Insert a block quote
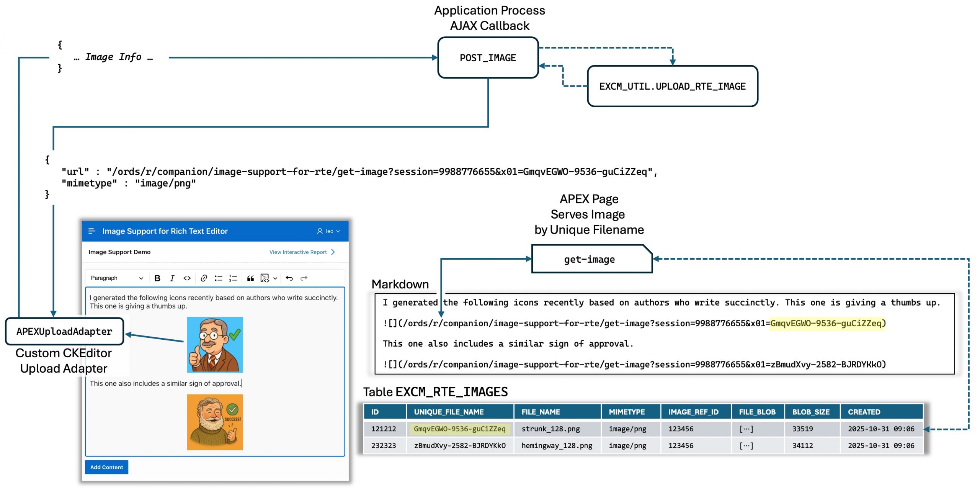Image resolution: width=980 pixels, height=499 pixels. (250, 278)
